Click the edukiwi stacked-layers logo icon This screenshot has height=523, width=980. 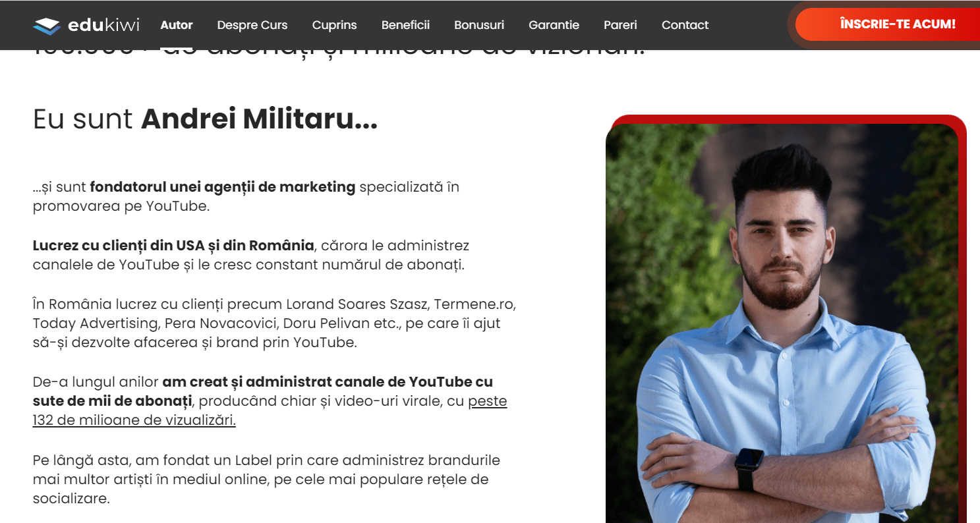(47, 26)
